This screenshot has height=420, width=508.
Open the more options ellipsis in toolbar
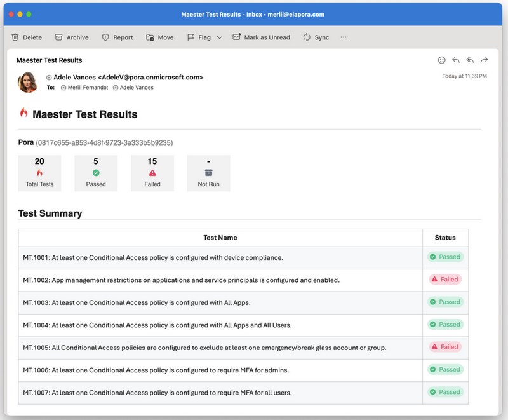click(x=344, y=37)
